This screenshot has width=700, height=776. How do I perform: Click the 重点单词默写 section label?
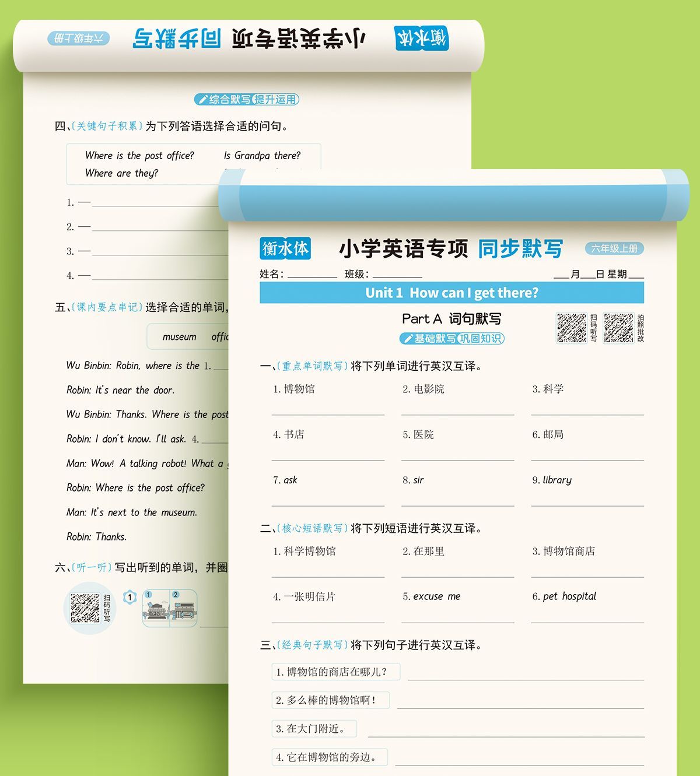[x=312, y=366]
